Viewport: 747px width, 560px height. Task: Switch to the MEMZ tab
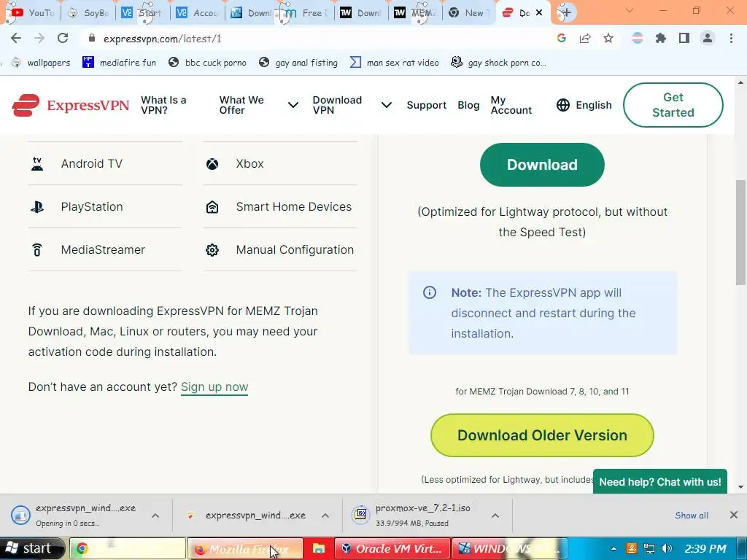(414, 13)
